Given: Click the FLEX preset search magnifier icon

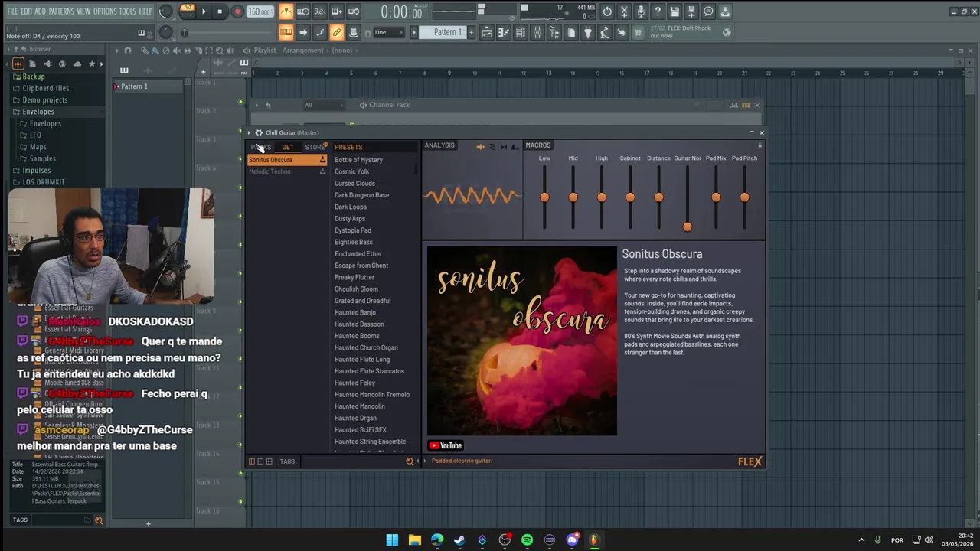Looking at the screenshot, I should (x=410, y=461).
